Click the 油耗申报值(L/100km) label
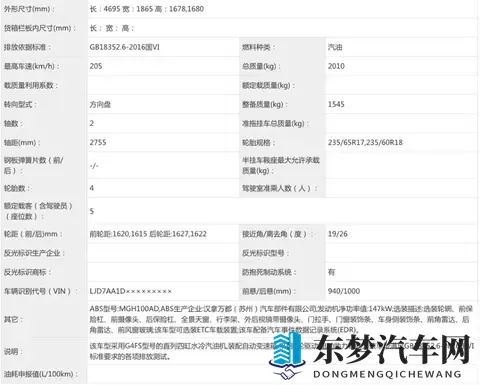 [x=41, y=374]
